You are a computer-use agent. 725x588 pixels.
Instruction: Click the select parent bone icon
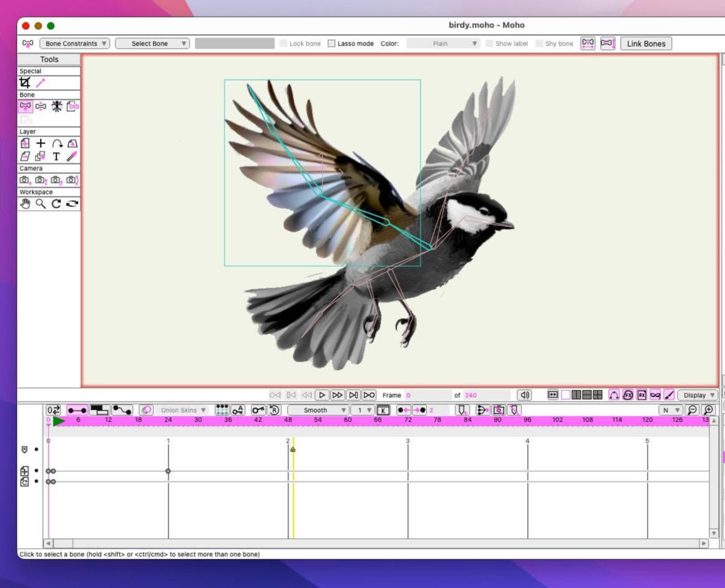(608, 44)
